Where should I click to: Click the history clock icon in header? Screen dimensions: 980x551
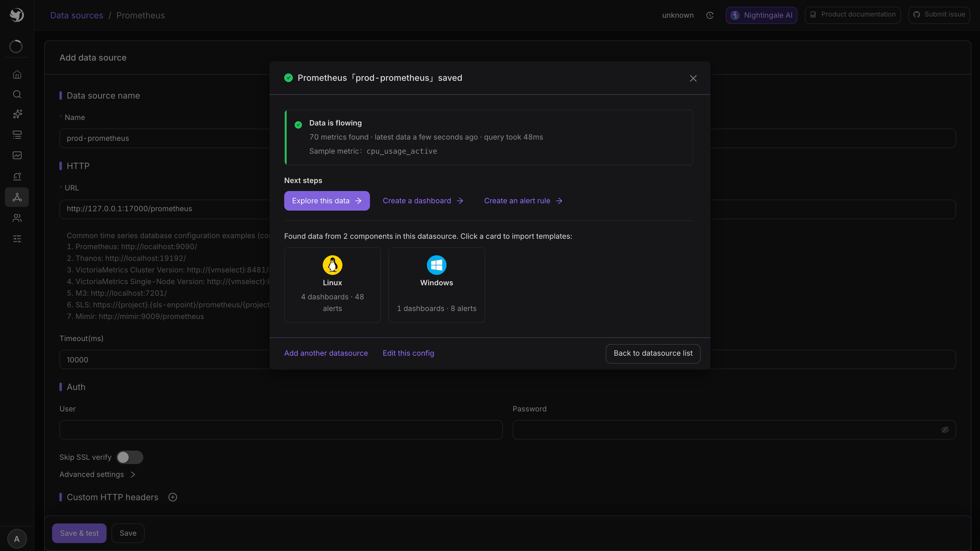[x=710, y=15]
